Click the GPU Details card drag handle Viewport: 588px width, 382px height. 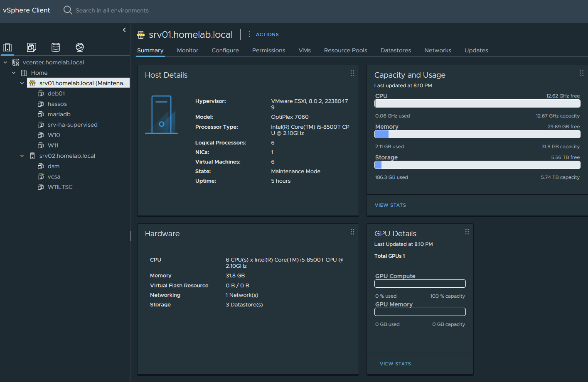click(467, 232)
